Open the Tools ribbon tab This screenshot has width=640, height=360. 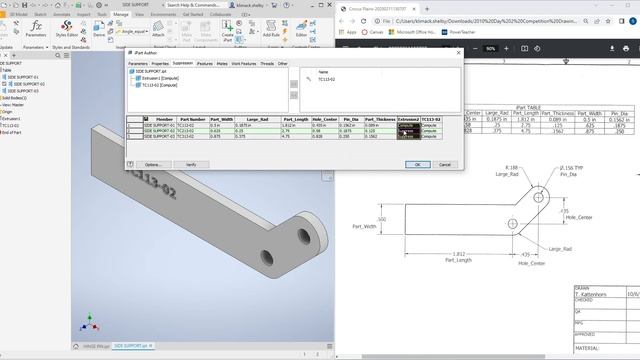pos(102,14)
